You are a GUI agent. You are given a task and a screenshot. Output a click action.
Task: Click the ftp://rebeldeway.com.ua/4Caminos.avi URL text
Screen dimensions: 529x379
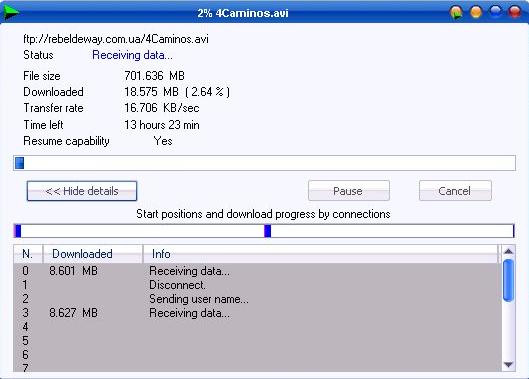116,39
